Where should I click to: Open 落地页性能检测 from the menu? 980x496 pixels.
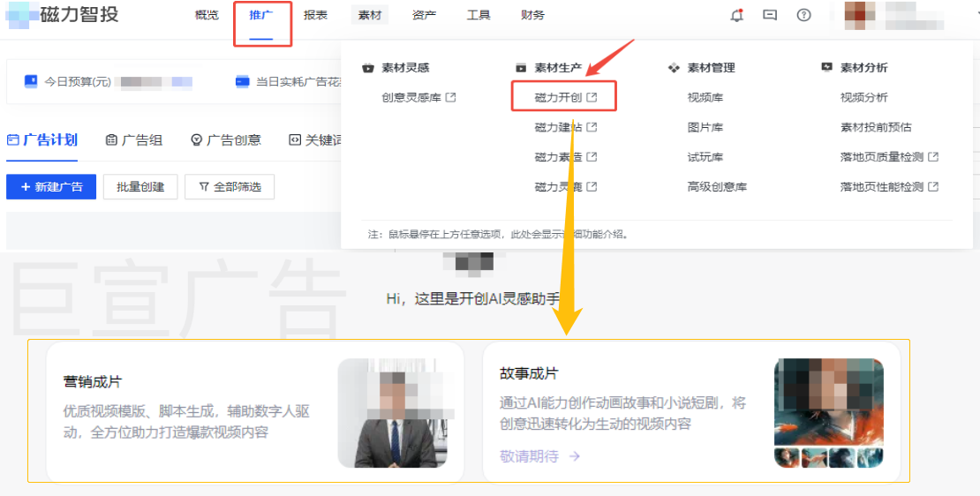click(x=882, y=187)
